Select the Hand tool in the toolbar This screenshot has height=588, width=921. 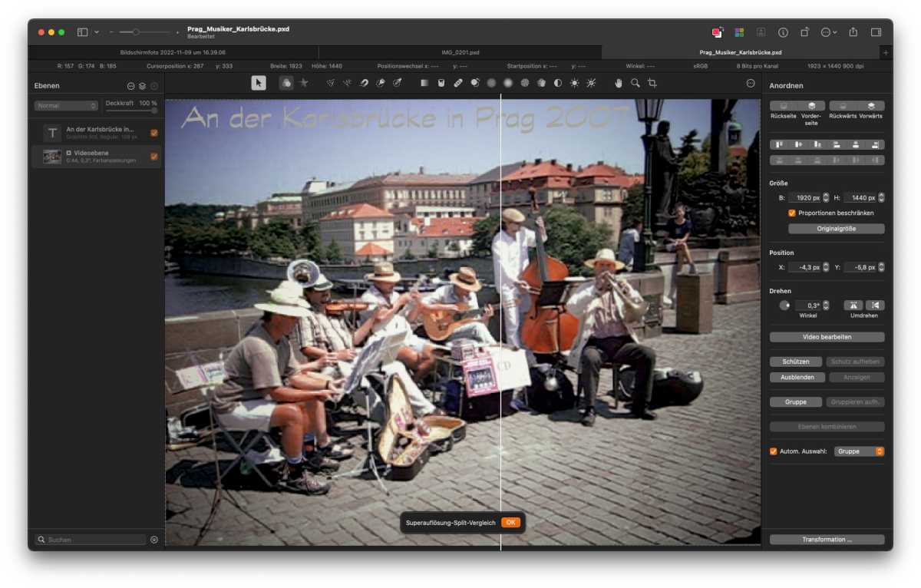coord(619,83)
